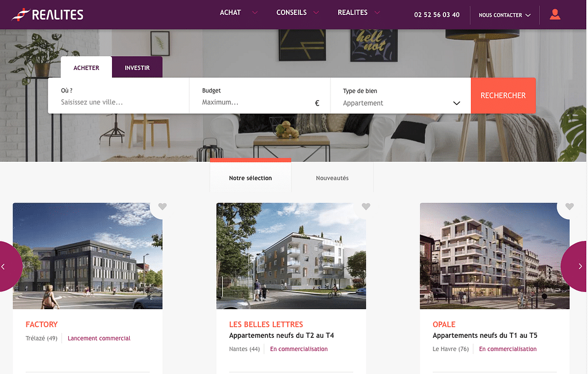
Task: Expand the Achat menu chevron
Action: tap(255, 13)
